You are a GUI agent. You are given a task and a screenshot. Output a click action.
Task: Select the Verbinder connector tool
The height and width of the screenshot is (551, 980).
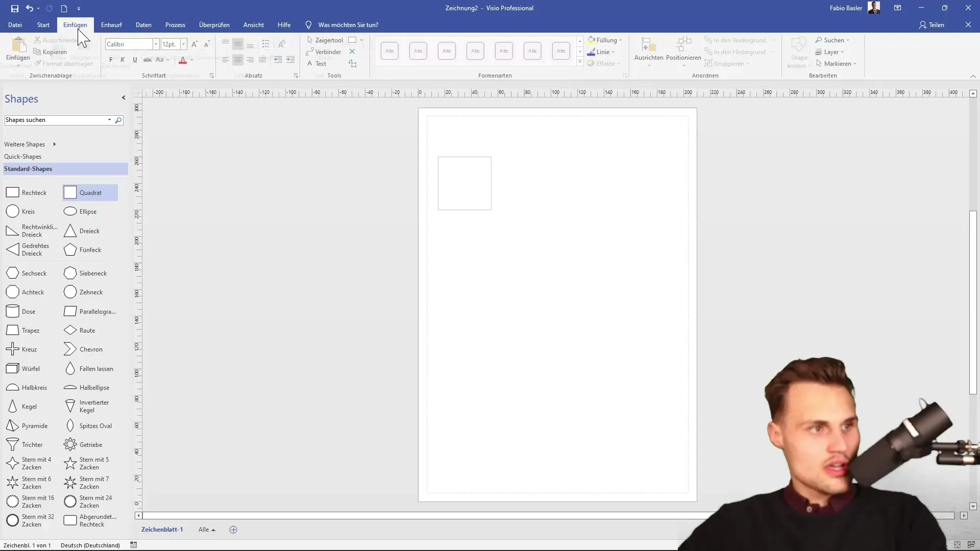[324, 52]
